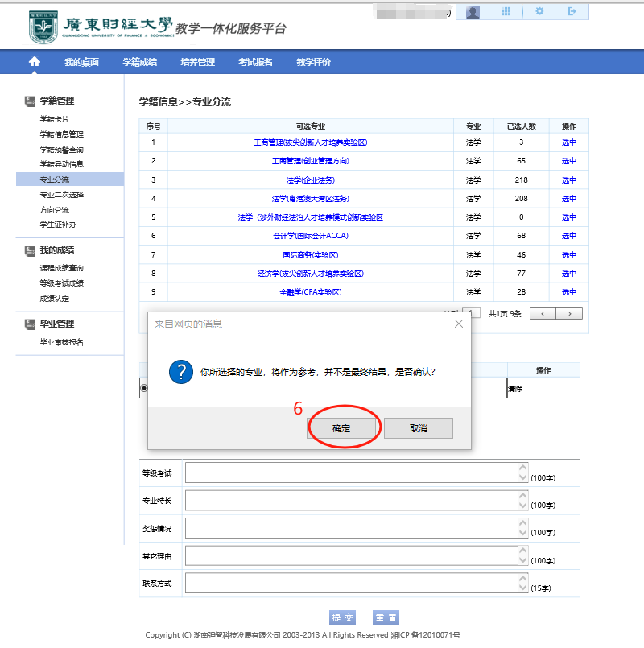Go to next page with right arrow
644x648 pixels.
[x=569, y=313]
